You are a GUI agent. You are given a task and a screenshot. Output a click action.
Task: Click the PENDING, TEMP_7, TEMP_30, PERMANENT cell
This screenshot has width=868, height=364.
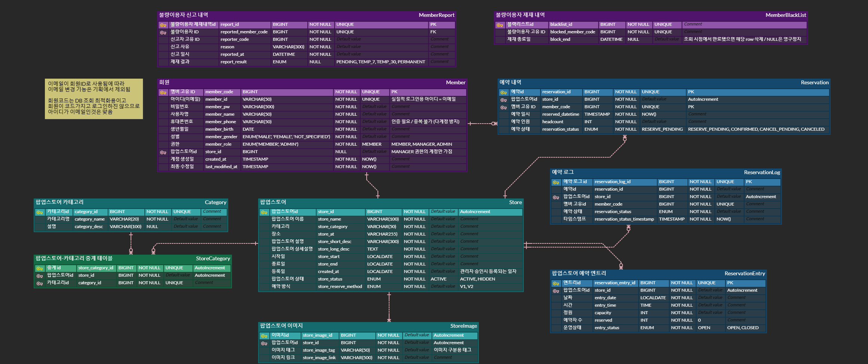381,62
